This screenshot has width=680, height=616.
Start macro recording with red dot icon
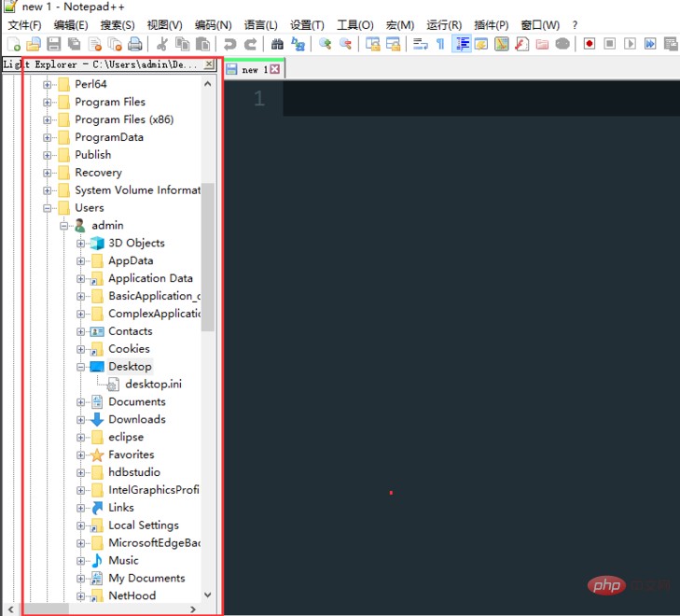[590, 44]
